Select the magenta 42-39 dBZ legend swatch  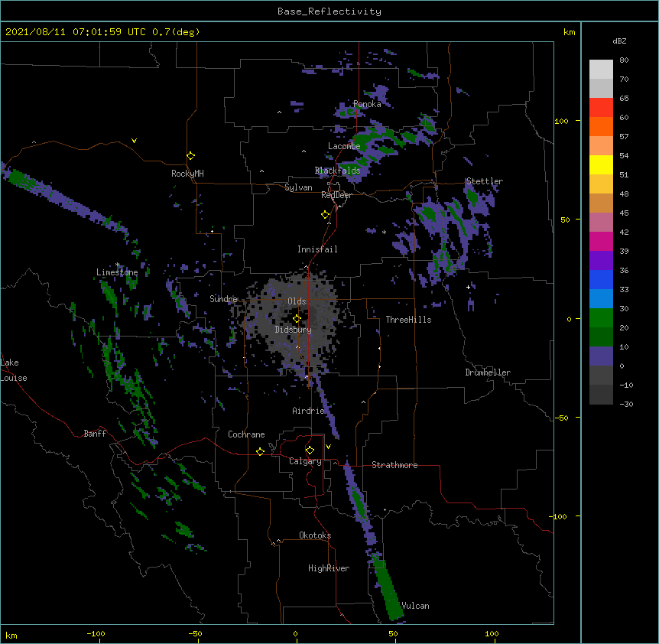pos(601,242)
